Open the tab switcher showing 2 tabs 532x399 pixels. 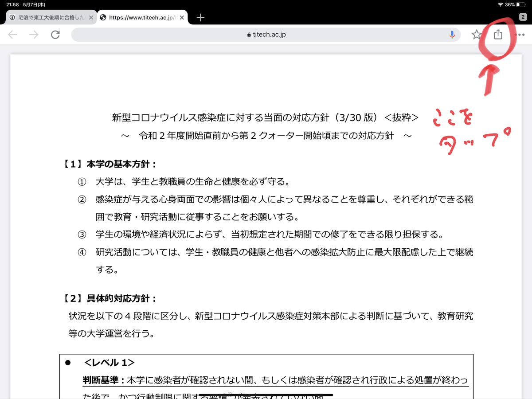[x=523, y=17]
